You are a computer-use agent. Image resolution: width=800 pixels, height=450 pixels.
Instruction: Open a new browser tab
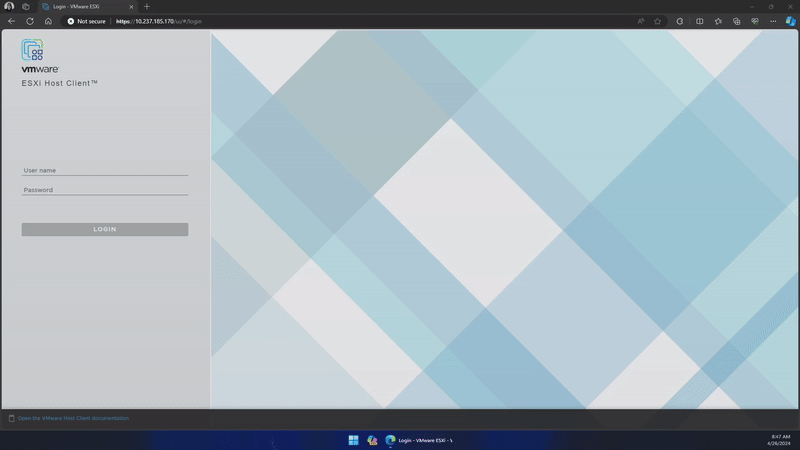[x=147, y=7]
